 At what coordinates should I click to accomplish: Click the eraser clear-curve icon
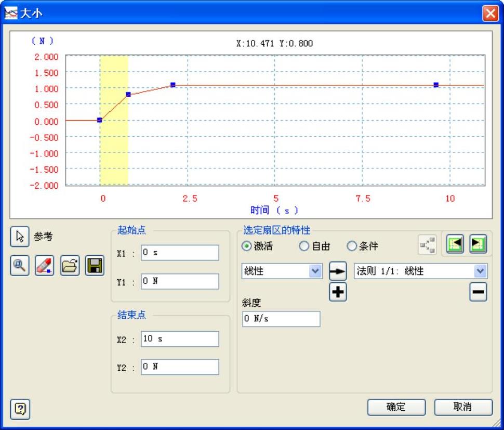[x=45, y=266]
